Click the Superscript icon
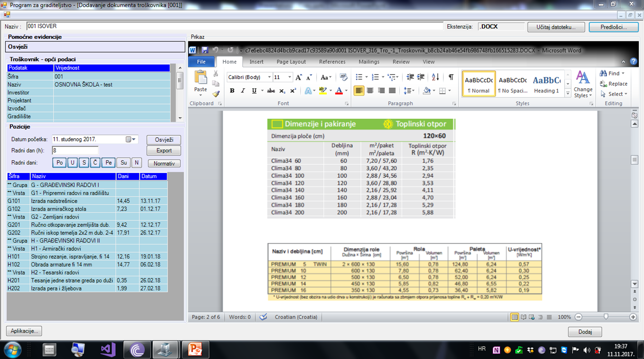The image size is (644, 359). click(293, 91)
